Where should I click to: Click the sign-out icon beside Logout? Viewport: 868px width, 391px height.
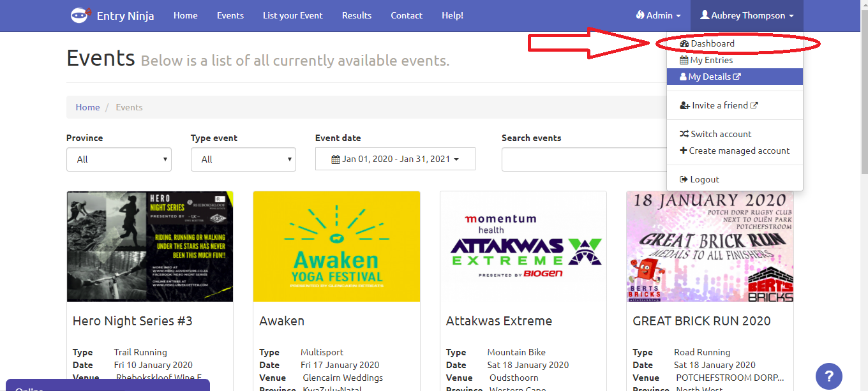(684, 180)
